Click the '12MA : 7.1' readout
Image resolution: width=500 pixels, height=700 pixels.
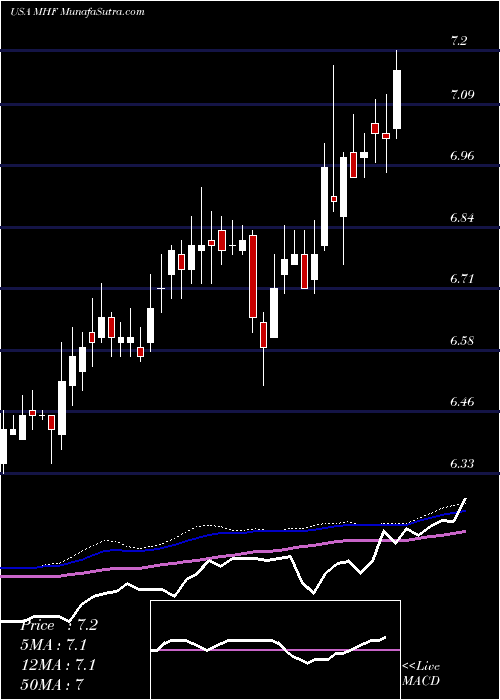tap(56, 665)
